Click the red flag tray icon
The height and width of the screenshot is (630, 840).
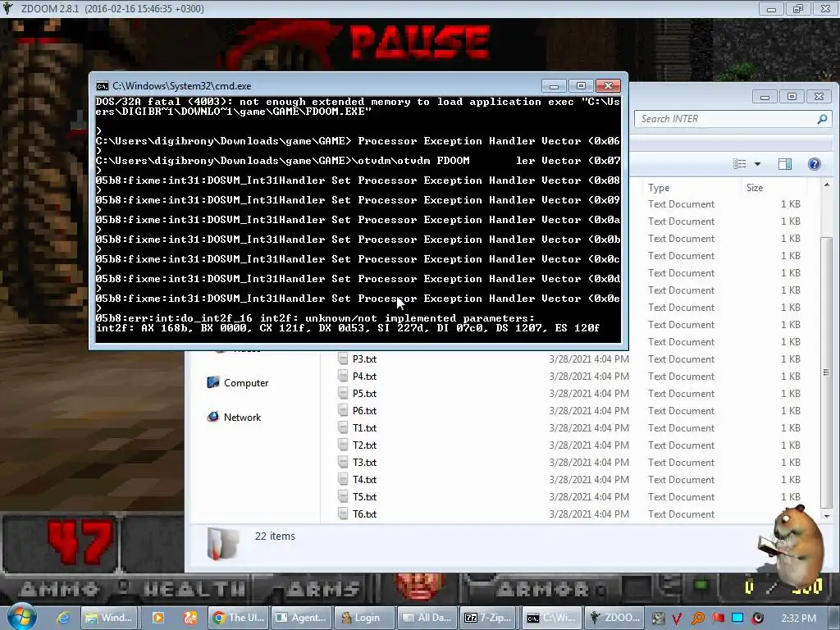click(x=718, y=618)
